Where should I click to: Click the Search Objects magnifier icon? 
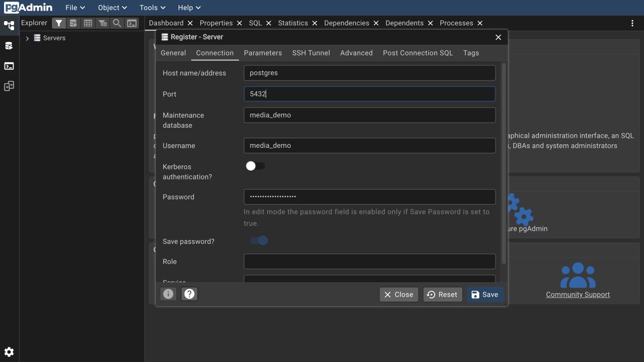pyautogui.click(x=117, y=23)
